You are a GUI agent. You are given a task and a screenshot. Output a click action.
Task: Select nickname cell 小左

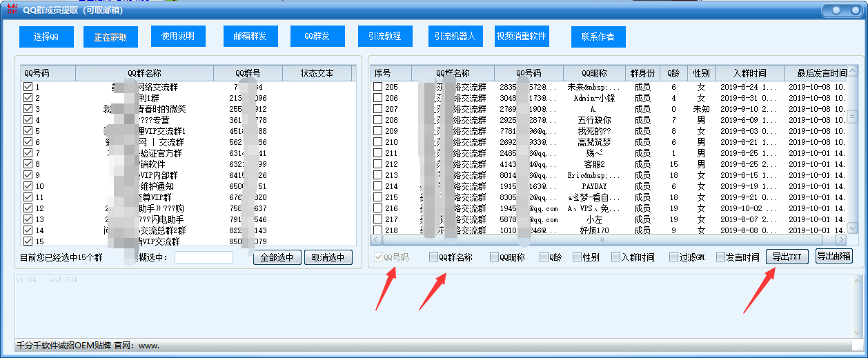pyautogui.click(x=594, y=219)
